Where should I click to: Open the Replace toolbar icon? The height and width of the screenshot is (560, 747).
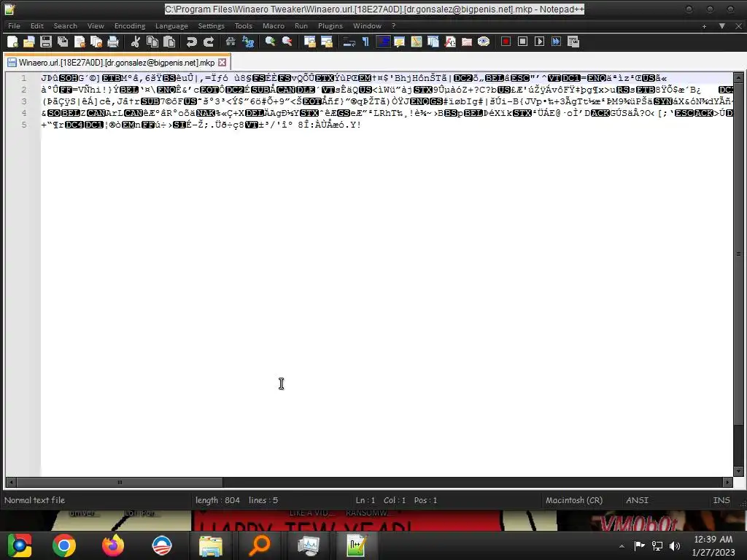[248, 42]
